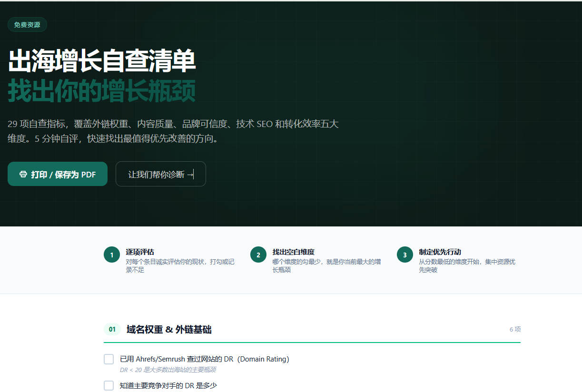Click the 逐项评估 step title
The height and width of the screenshot is (392, 582).
(140, 252)
